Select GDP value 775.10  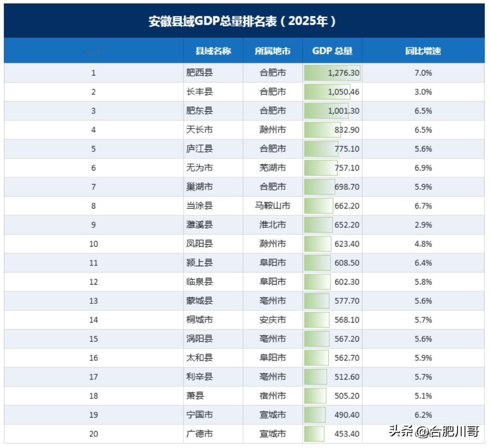click(x=347, y=149)
